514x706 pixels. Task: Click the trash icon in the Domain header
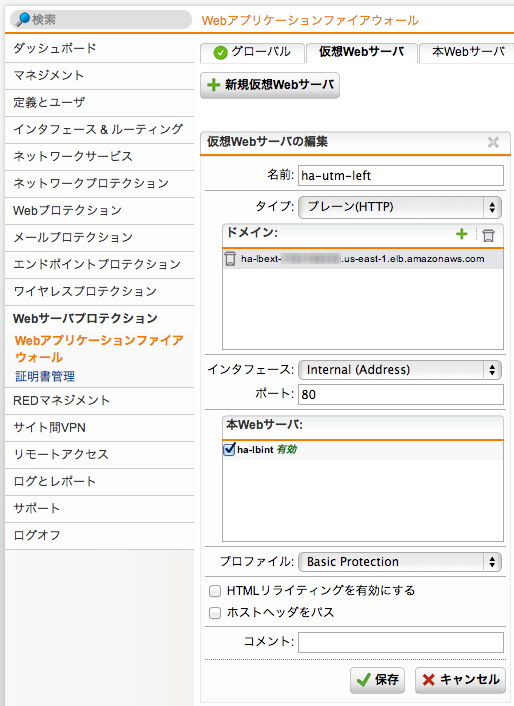tap(488, 235)
